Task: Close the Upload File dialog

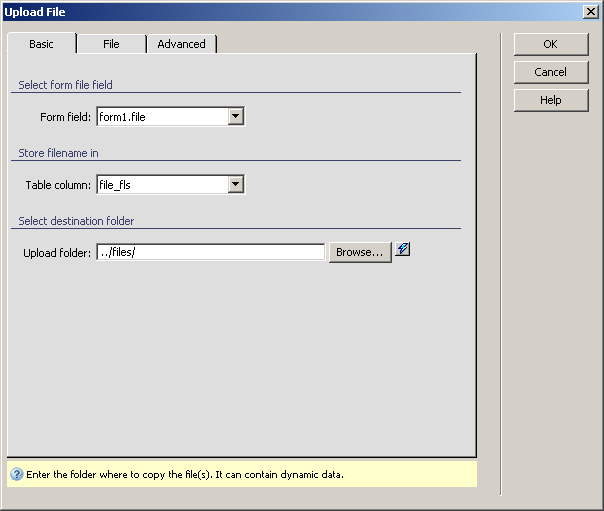Action: (x=591, y=11)
